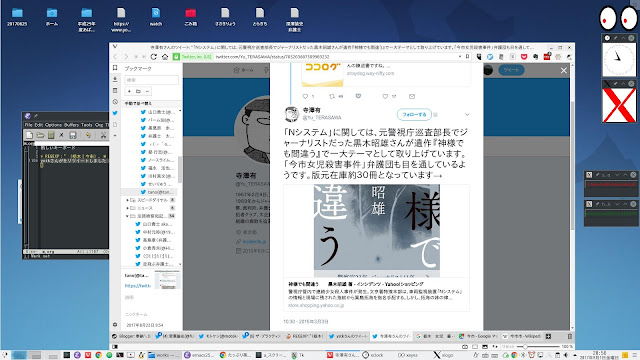Click the red Pocket extension icon

524,57
